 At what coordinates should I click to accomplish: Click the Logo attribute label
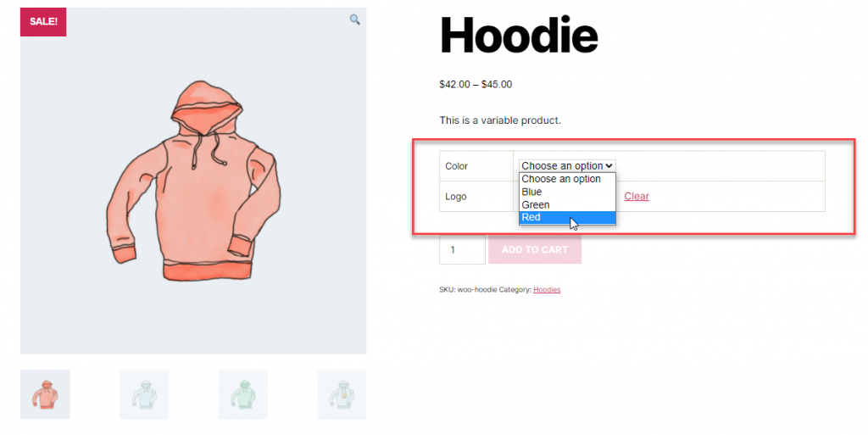(456, 197)
